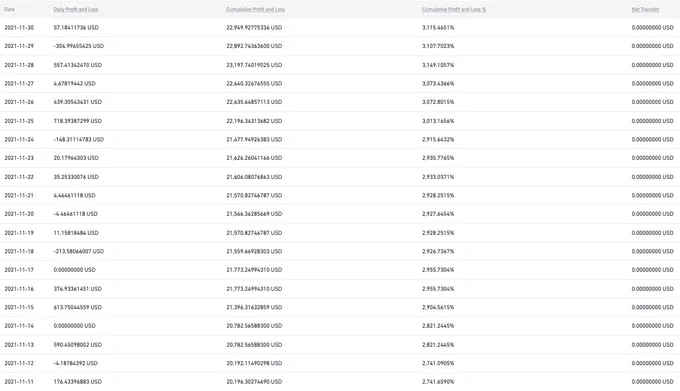Select cumulative value 22,892.74363600 USD
This screenshot has height=391, width=680.
[x=254, y=46]
